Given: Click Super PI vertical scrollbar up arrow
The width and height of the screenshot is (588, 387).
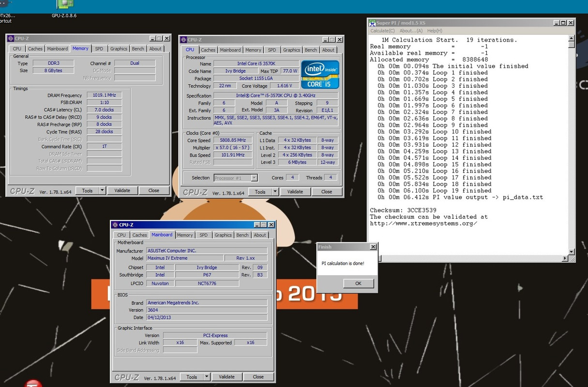Looking at the screenshot, I should (x=572, y=39).
